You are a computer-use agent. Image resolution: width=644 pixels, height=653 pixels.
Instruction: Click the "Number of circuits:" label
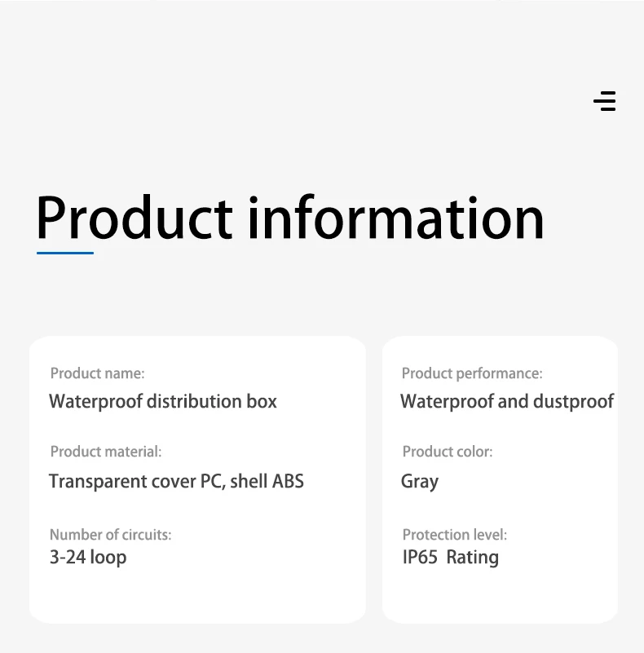110,535
